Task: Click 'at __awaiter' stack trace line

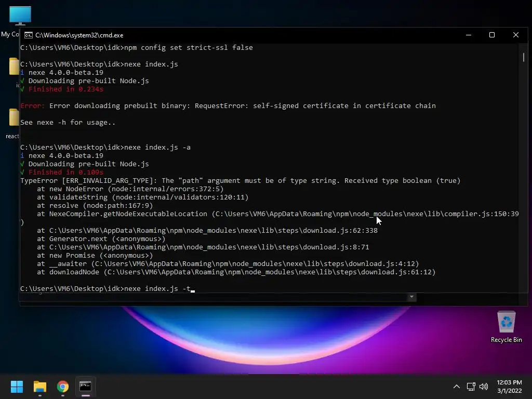Action: coord(228,263)
